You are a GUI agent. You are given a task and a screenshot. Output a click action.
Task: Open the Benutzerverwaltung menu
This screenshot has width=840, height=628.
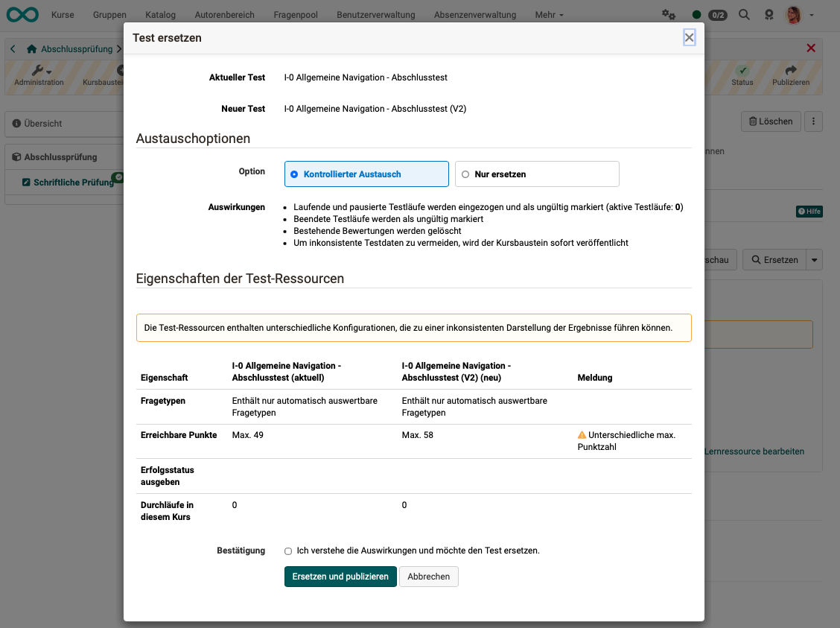(x=375, y=14)
